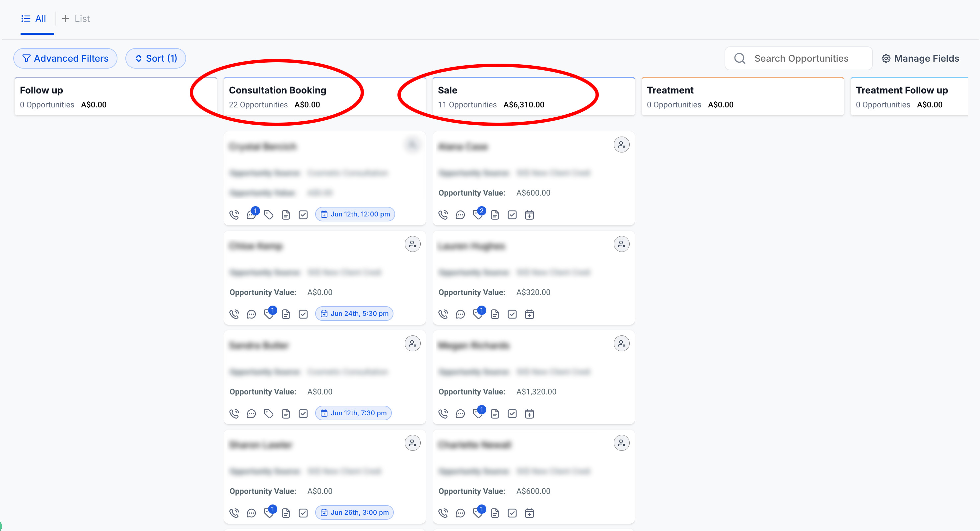Viewport: 980px width, 531px height.
Task: Click add-appointment calendar icon on A$320.00 card
Action: pos(529,314)
